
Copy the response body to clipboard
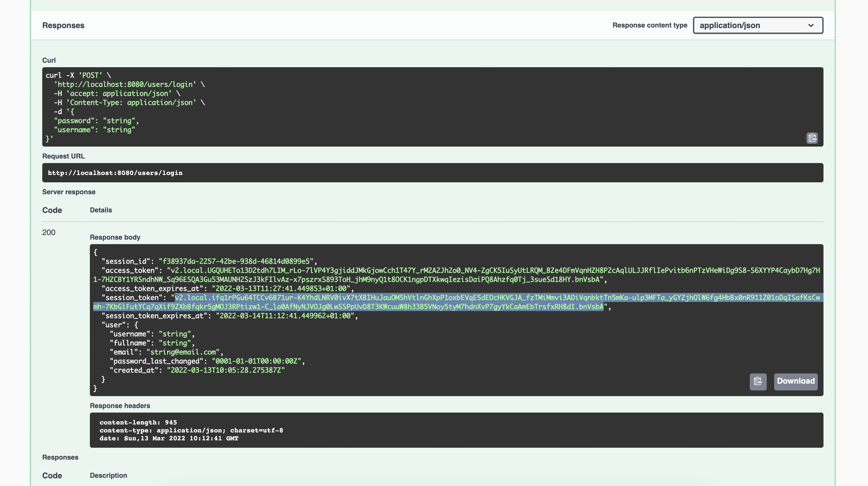[758, 382]
